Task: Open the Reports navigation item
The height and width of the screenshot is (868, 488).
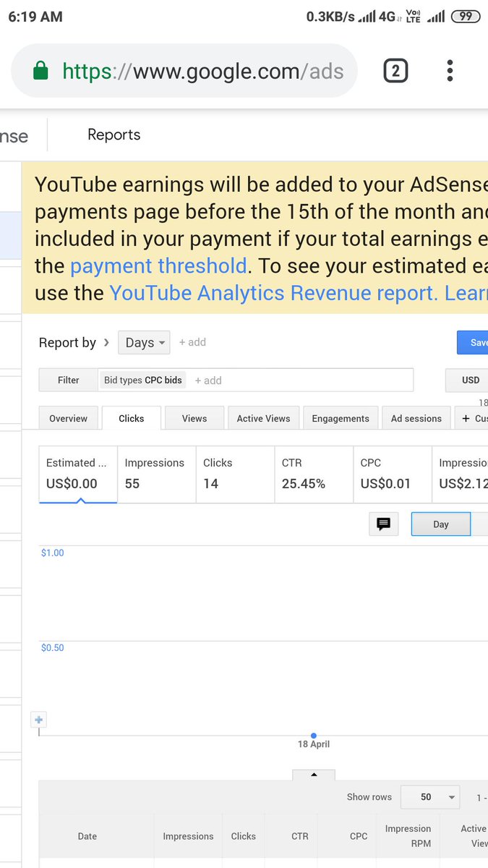Action: pyautogui.click(x=114, y=135)
